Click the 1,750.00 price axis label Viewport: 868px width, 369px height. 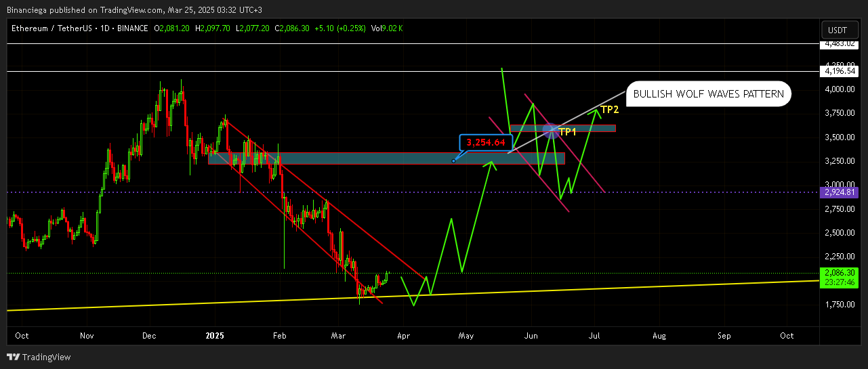(839, 305)
